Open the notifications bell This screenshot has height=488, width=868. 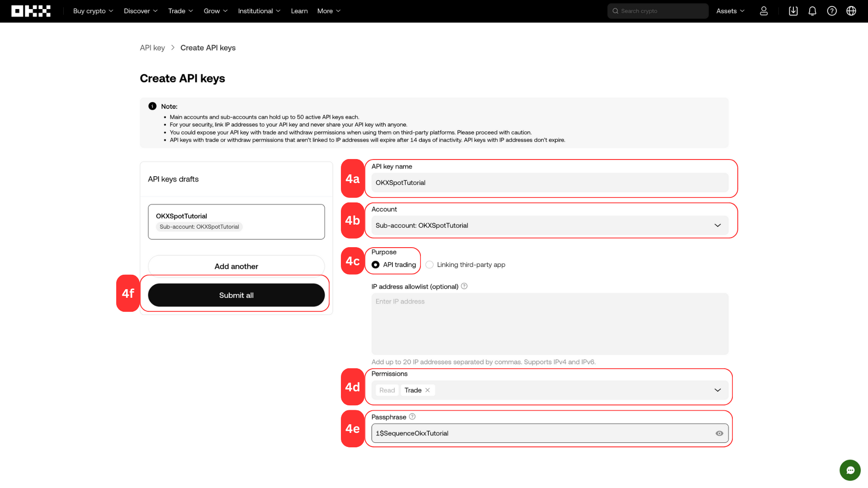812,11
